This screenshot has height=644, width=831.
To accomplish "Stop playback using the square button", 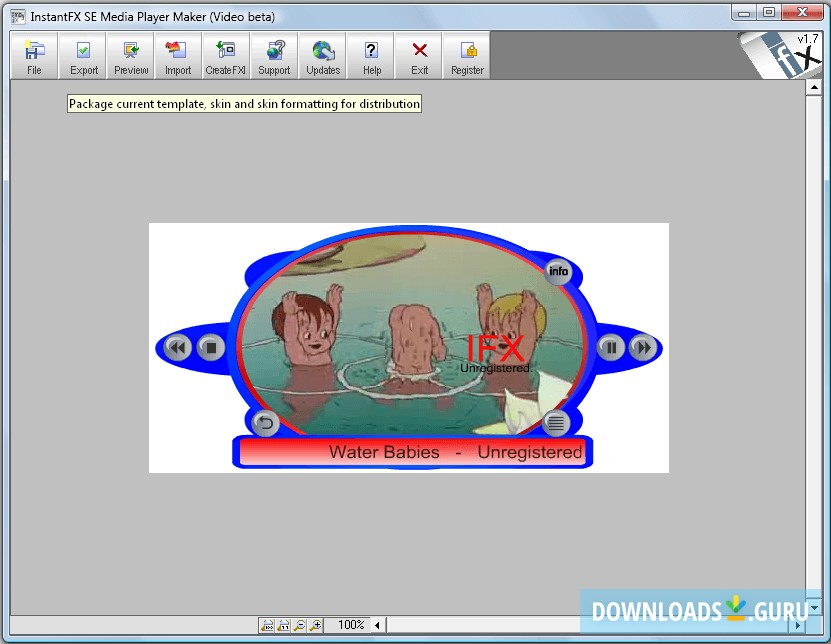I will (210, 348).
